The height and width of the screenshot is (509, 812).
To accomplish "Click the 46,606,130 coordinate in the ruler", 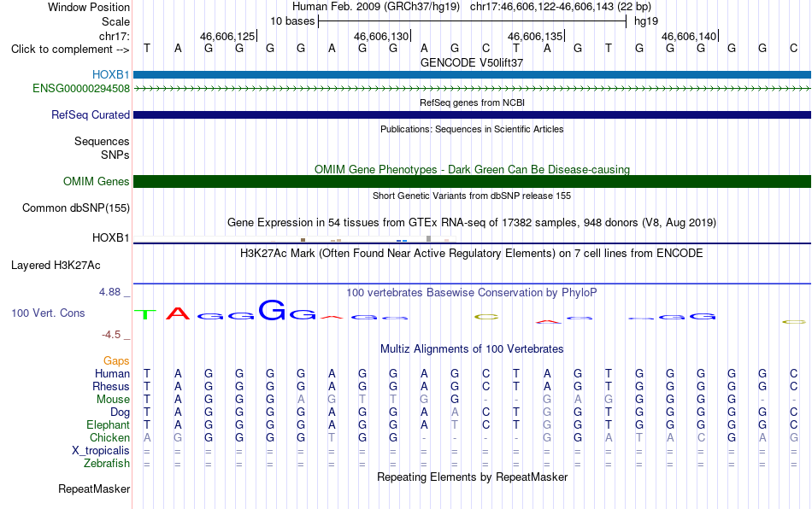I will pyautogui.click(x=381, y=36).
